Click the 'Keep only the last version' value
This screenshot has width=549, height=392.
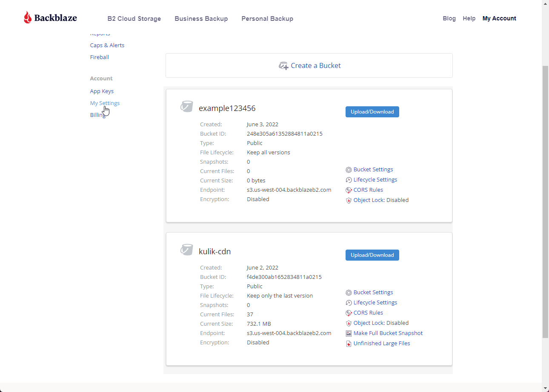[280, 295]
